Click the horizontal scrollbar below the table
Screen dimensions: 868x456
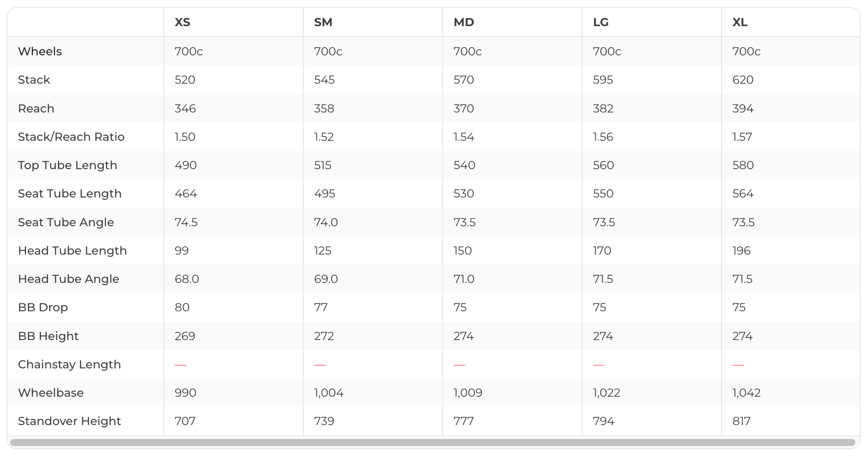tap(432, 442)
